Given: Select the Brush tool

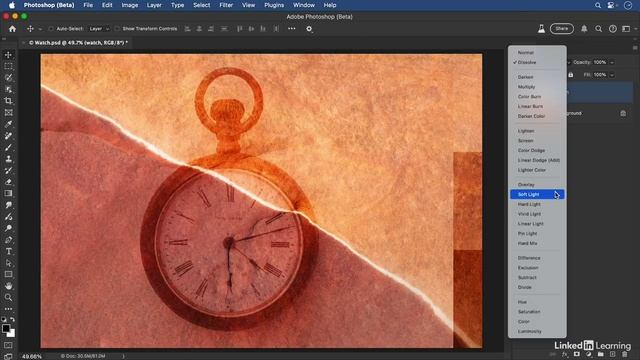Looking at the screenshot, I should click(8, 147).
